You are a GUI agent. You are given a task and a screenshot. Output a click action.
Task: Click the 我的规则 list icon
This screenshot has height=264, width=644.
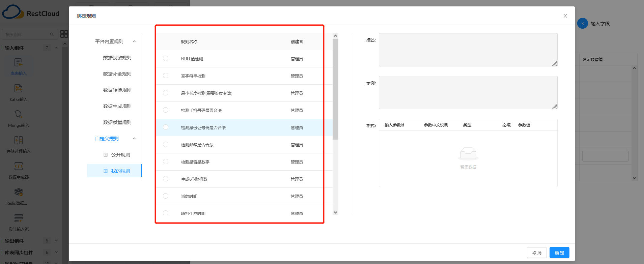(x=106, y=171)
